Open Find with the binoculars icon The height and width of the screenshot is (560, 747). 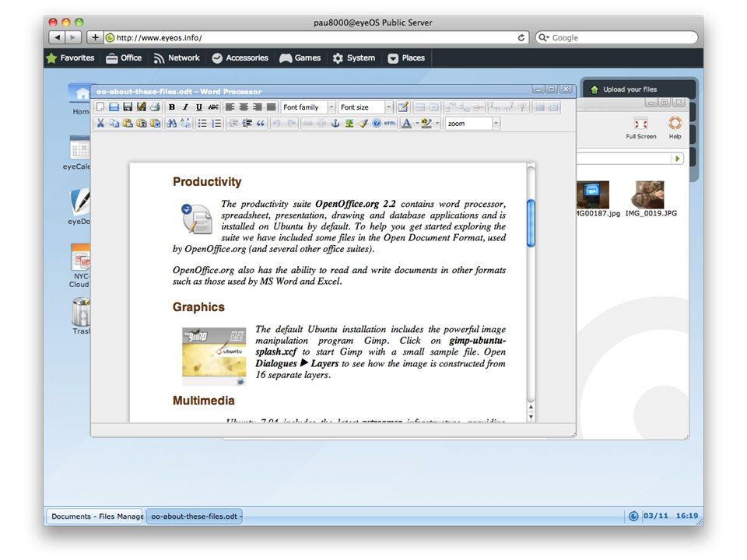(x=172, y=124)
